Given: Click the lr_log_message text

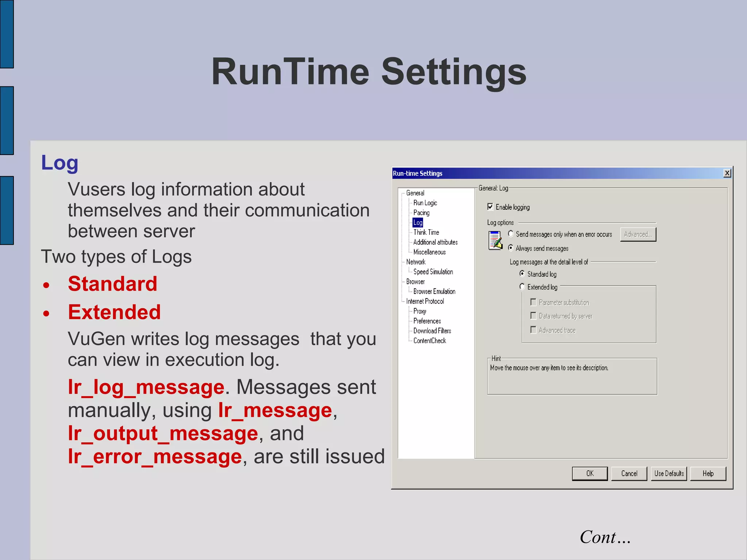Looking at the screenshot, I should point(146,387).
